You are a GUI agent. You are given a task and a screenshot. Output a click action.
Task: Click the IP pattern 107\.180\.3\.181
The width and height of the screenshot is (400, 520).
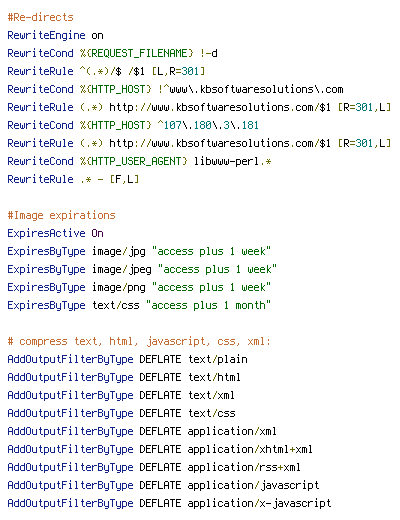click(208, 125)
